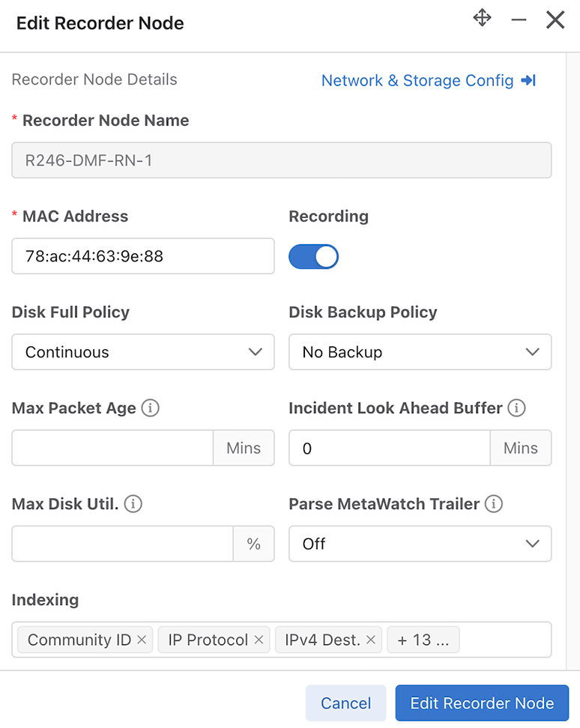Image resolution: width=580 pixels, height=728 pixels.
Task: Remove the IPv4 Dest. indexing tag
Action: [371, 640]
